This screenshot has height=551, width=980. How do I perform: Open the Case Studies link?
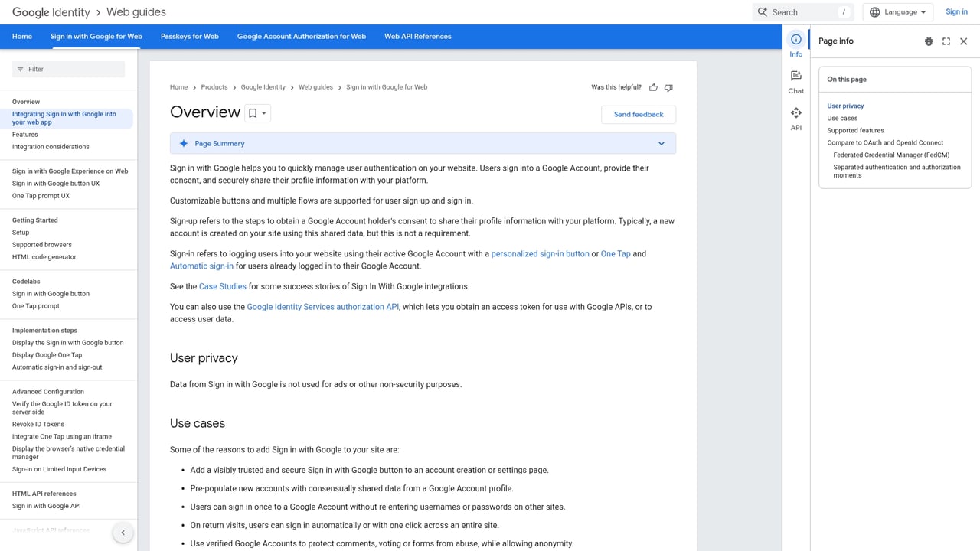pyautogui.click(x=222, y=286)
